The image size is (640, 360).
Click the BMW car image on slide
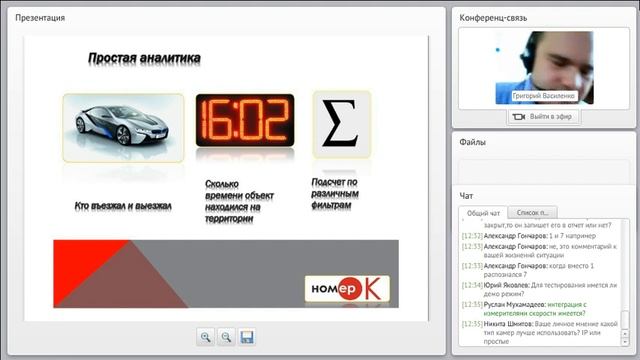click(x=123, y=128)
